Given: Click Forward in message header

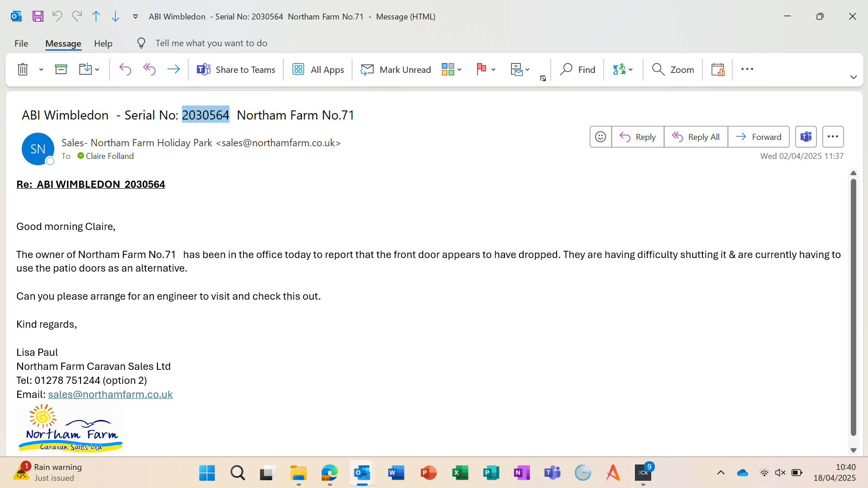Looking at the screenshot, I should point(758,137).
